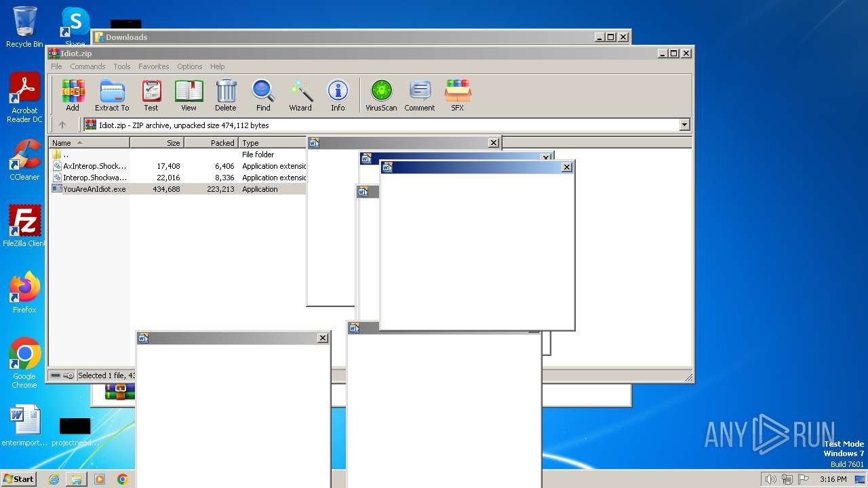Open the Favorites menu
Screen dimensions: 868x488
click(x=154, y=66)
